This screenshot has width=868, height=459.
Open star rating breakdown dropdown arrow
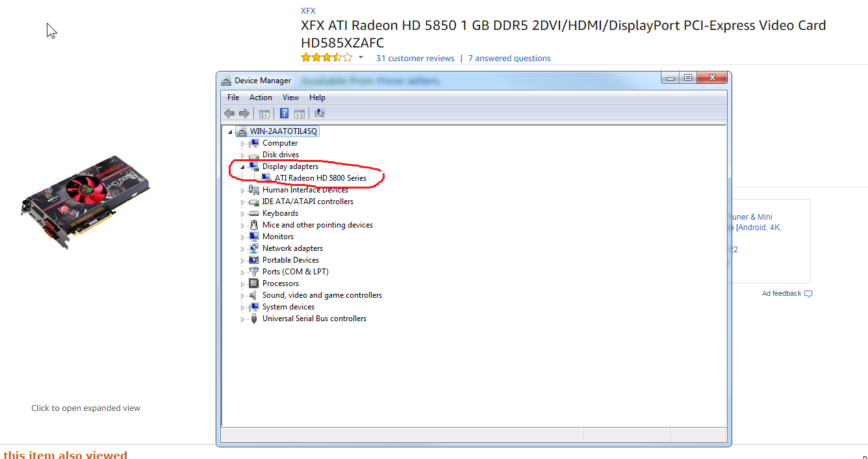[x=361, y=59]
